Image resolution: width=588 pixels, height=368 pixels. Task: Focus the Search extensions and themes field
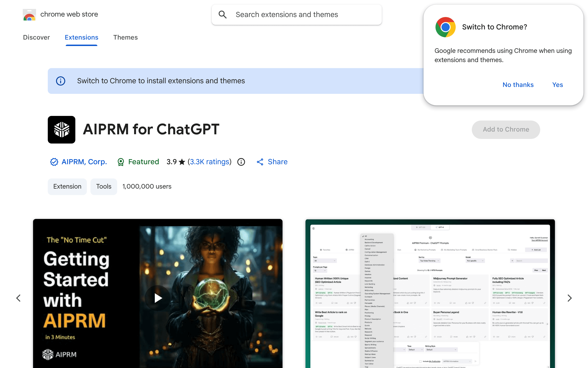(297, 14)
